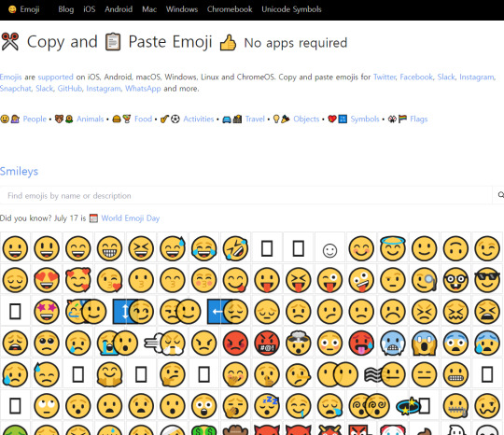504x435 pixels.
Task: Go to the iOS page
Action: click(90, 9)
